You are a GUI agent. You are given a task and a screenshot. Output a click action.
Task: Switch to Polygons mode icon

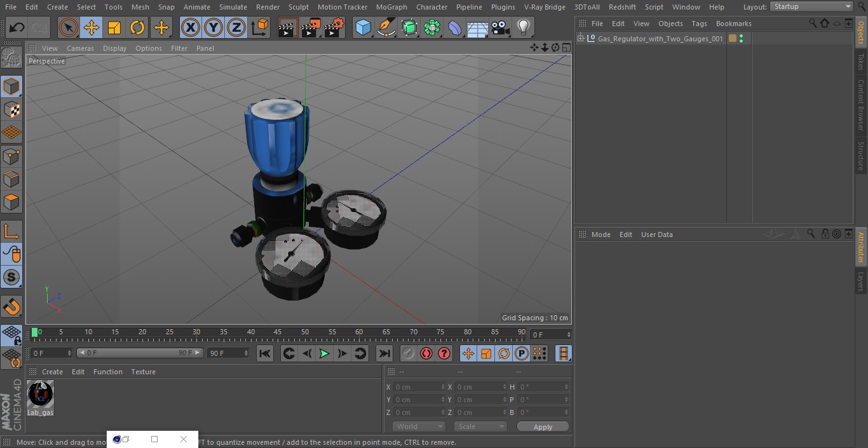point(11,202)
